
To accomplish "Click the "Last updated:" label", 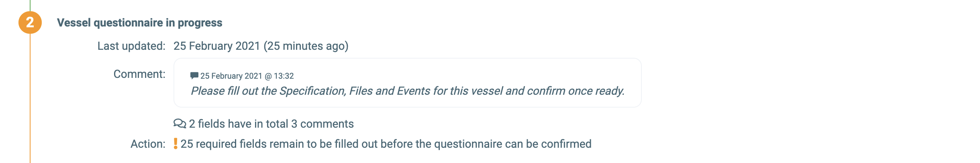I will pos(131,46).
